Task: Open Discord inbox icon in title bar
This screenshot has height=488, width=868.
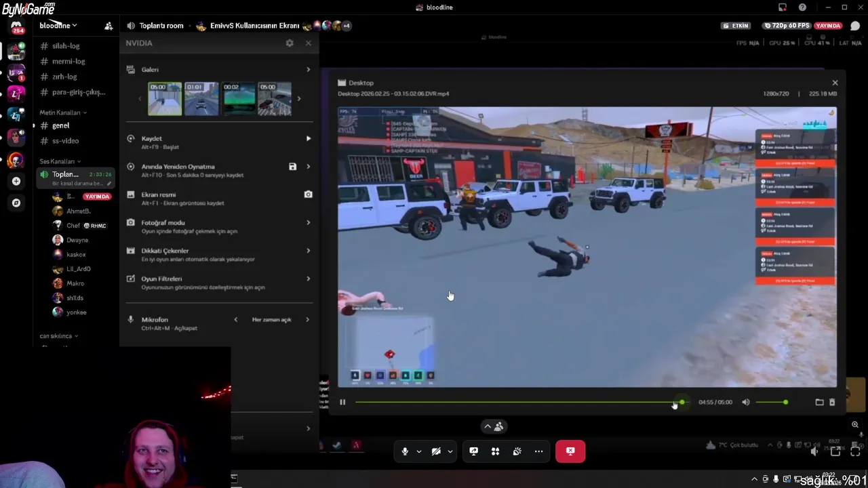Action: pyautogui.click(x=783, y=7)
